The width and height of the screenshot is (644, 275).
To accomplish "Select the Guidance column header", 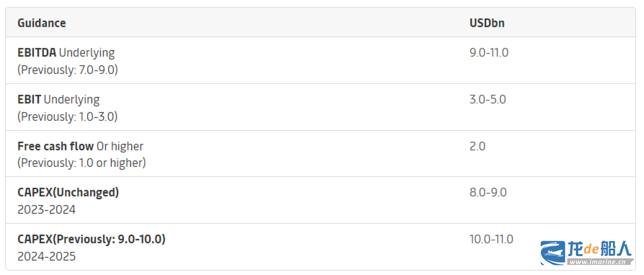I will tap(41, 23).
